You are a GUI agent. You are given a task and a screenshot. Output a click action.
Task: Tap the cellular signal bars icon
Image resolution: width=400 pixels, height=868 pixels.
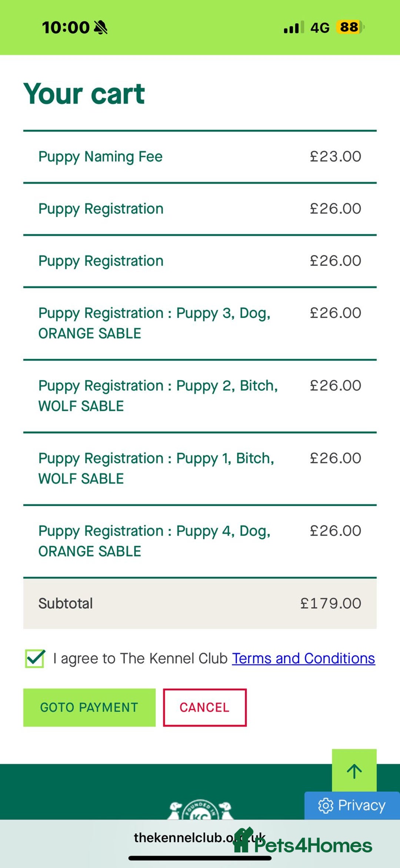tap(293, 27)
